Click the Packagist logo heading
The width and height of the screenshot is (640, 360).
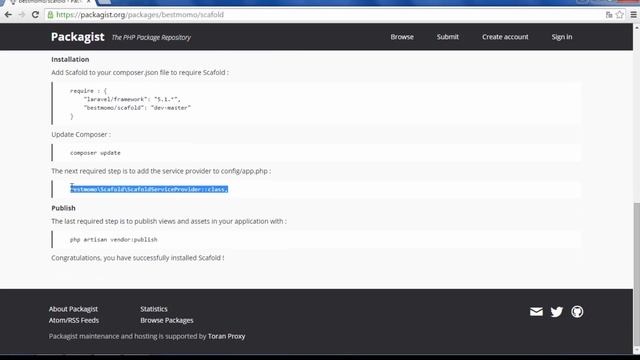[78, 37]
